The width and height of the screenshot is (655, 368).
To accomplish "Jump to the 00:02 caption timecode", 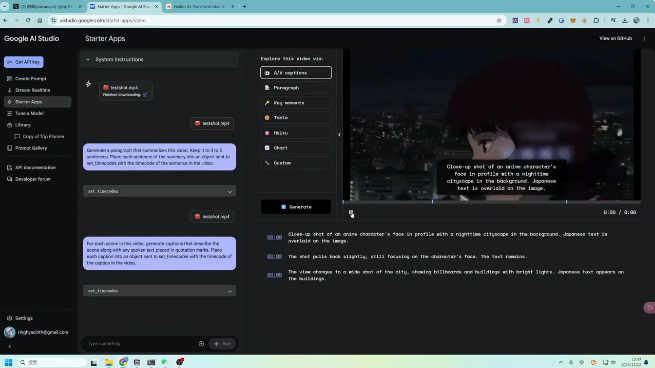I will (x=274, y=256).
